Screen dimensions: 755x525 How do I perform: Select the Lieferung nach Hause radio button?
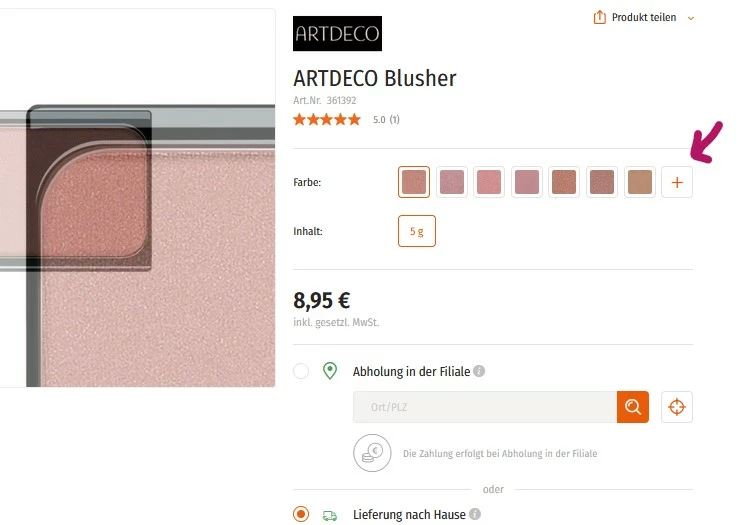301,514
